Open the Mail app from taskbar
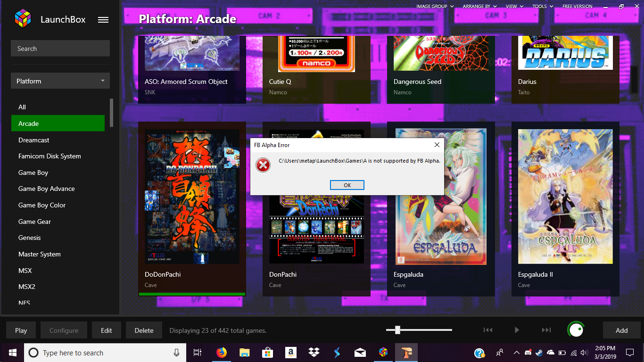This screenshot has width=644, height=362. pyautogui.click(x=360, y=353)
